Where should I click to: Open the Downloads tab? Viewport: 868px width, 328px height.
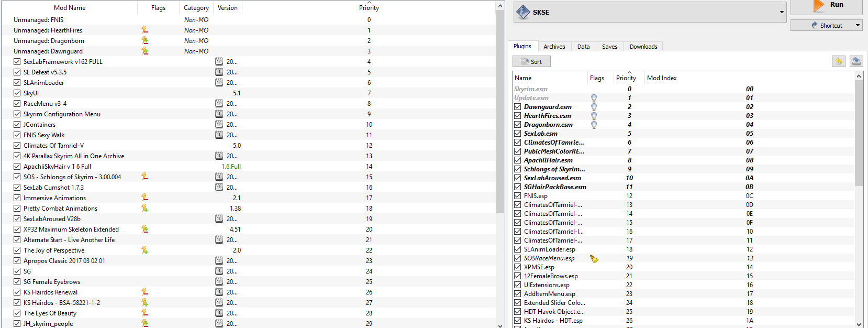(x=643, y=47)
